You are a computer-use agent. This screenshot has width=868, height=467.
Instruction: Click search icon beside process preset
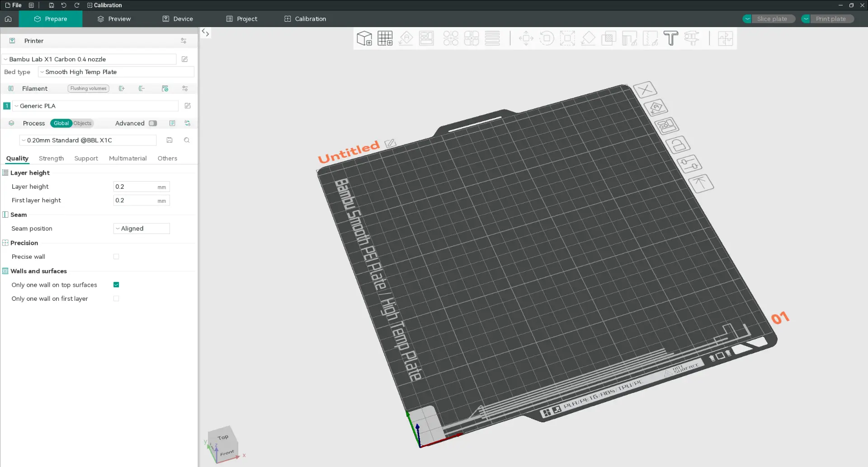[x=187, y=140]
